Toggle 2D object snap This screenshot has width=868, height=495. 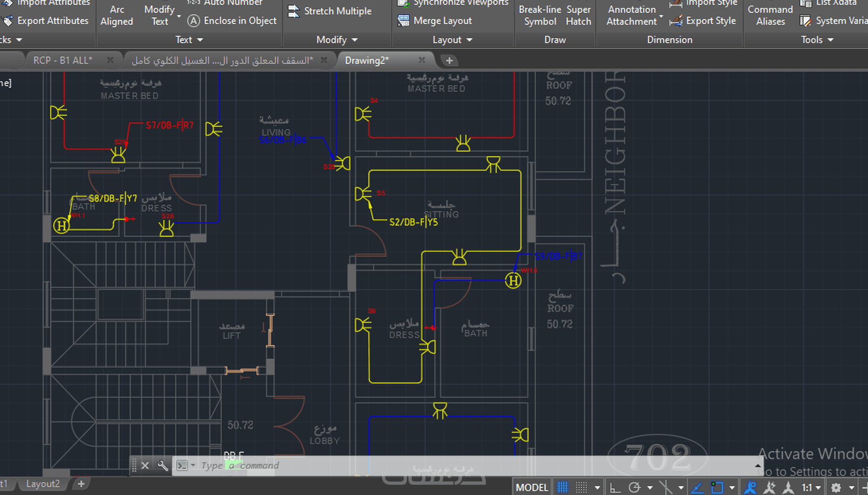point(717,488)
